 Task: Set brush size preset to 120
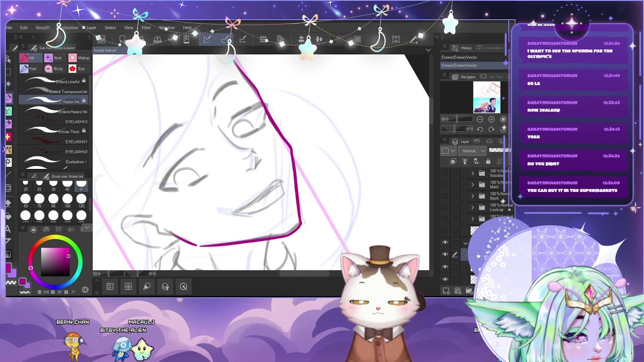(81, 201)
